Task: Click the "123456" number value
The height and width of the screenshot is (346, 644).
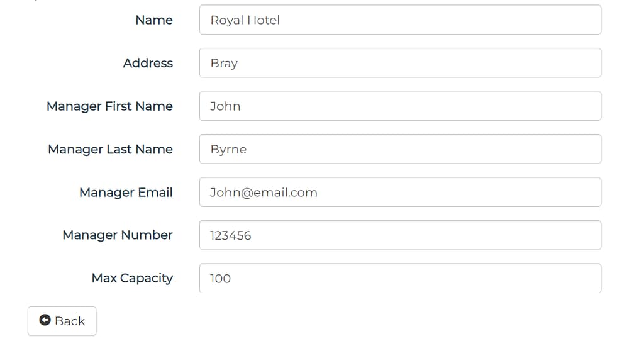Action: tap(231, 235)
